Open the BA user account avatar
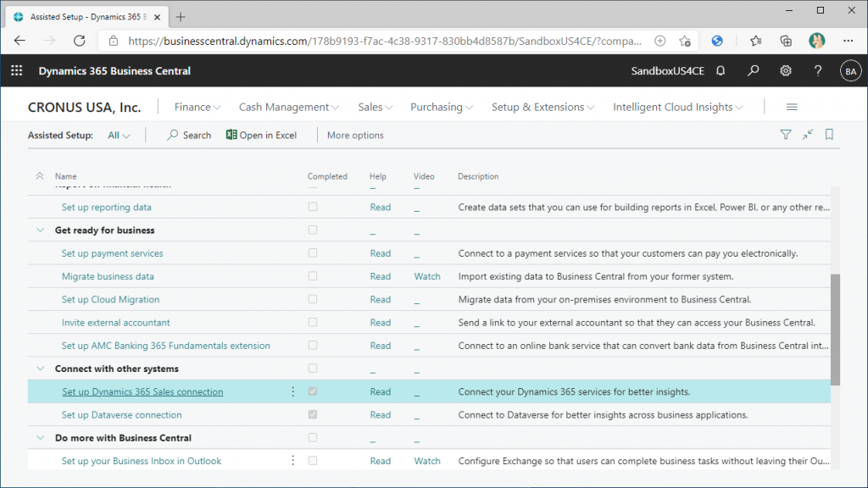Screen dimensions: 868x488 850,71
